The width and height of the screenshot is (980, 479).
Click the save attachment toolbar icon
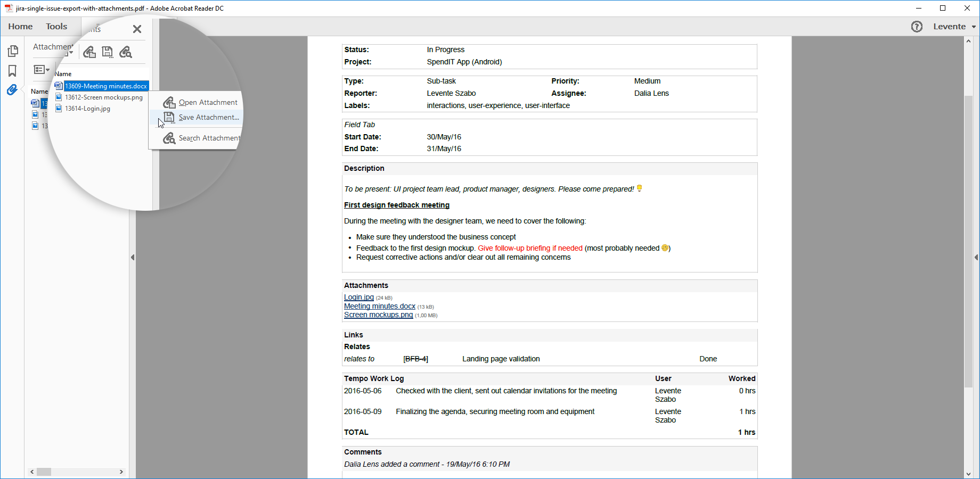coord(108,52)
